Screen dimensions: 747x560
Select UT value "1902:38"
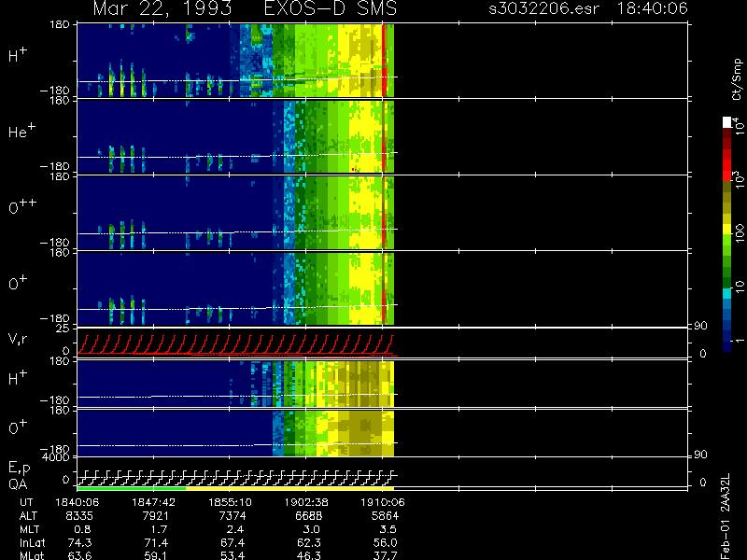[306, 502]
